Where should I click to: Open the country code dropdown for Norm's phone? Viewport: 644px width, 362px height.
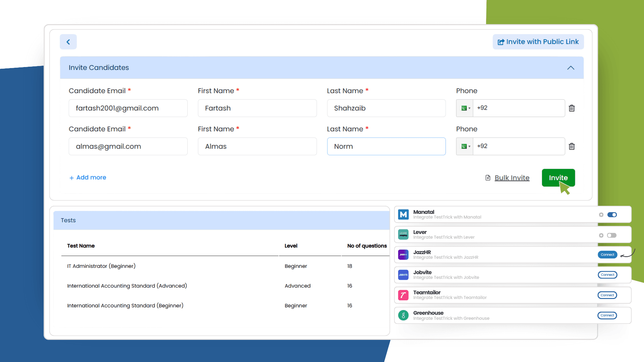(x=465, y=146)
